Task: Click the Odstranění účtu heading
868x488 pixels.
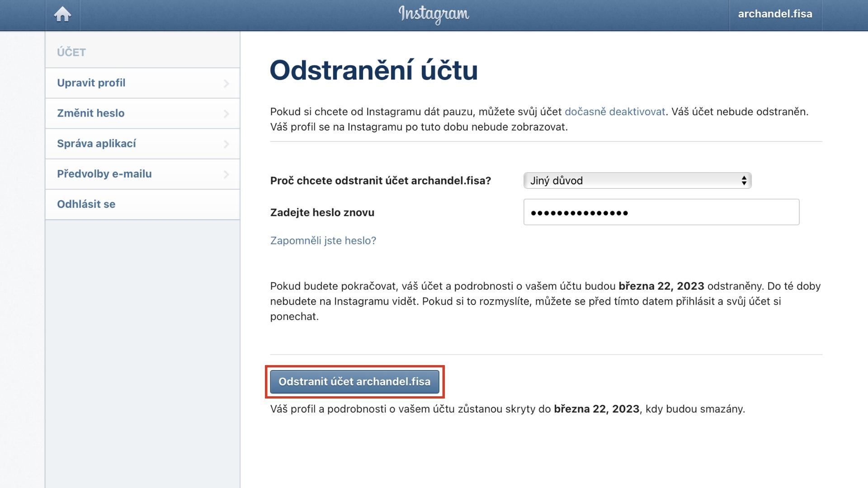Action: 374,70
